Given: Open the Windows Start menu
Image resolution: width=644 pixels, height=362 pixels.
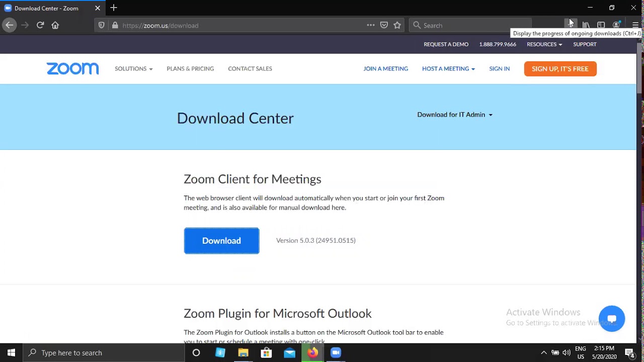Looking at the screenshot, I should tap(11, 353).
